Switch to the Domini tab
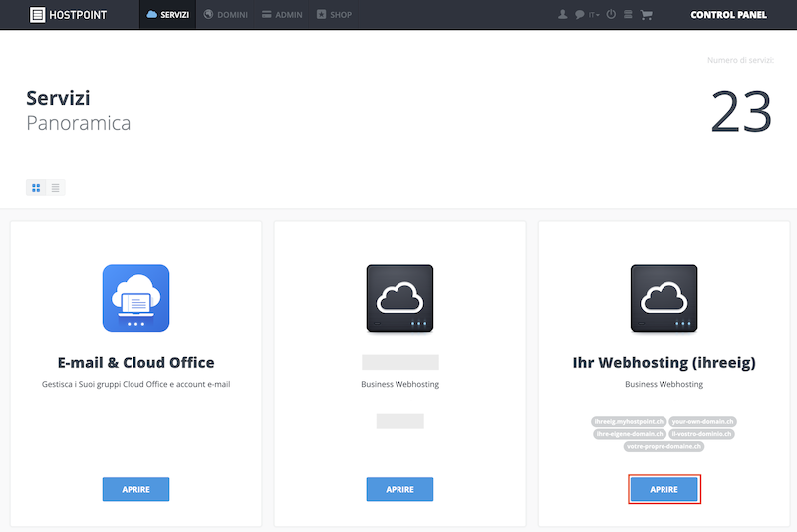797x532 pixels. click(x=226, y=15)
